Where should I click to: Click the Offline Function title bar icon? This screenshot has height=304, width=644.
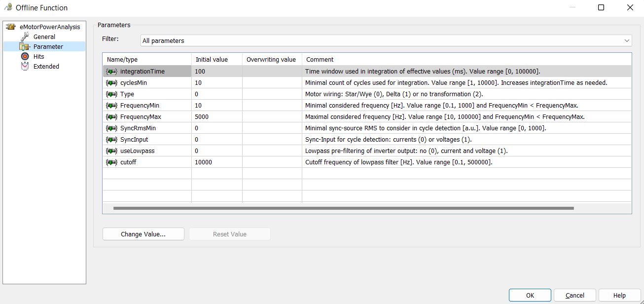[x=8, y=7]
